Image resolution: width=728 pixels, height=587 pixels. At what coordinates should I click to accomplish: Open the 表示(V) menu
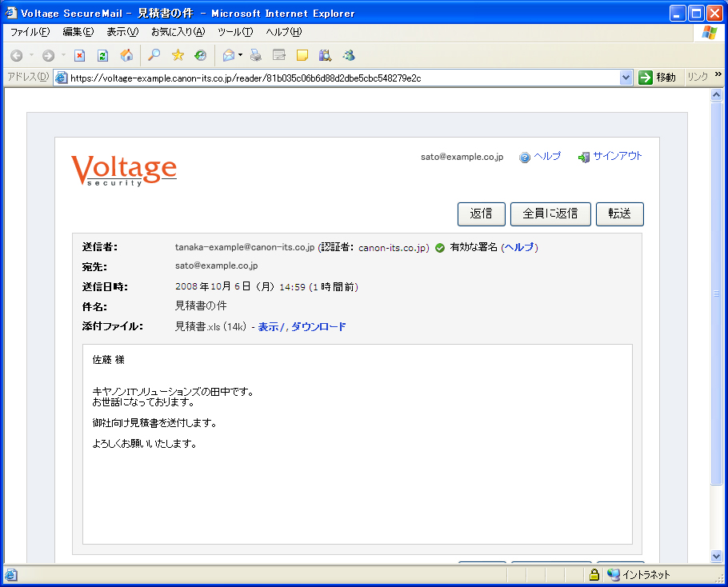(x=122, y=32)
